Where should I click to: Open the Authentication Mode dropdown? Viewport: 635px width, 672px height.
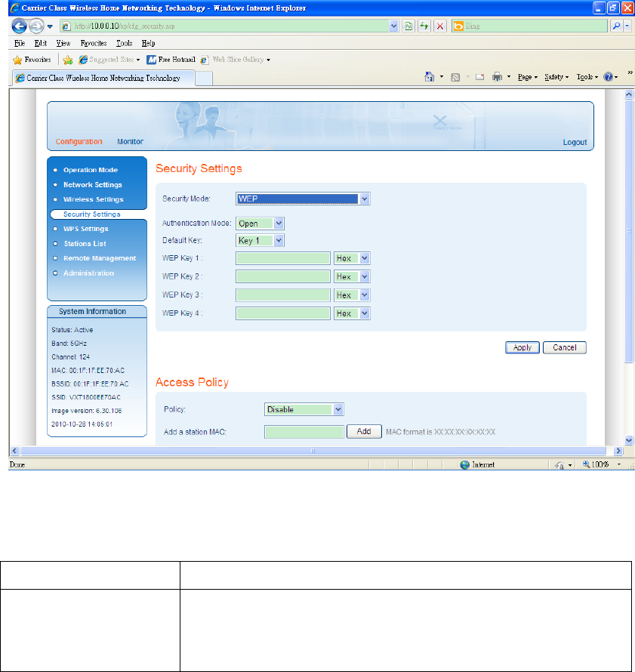pyautogui.click(x=260, y=223)
